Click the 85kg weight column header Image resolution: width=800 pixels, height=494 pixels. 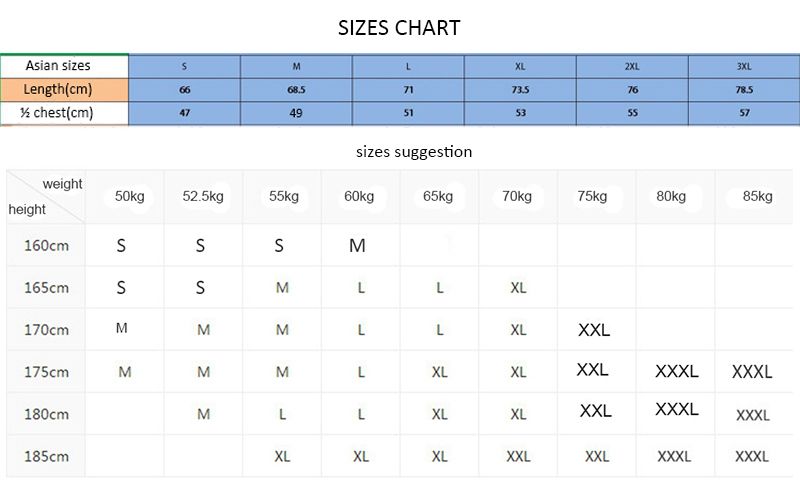point(757,197)
